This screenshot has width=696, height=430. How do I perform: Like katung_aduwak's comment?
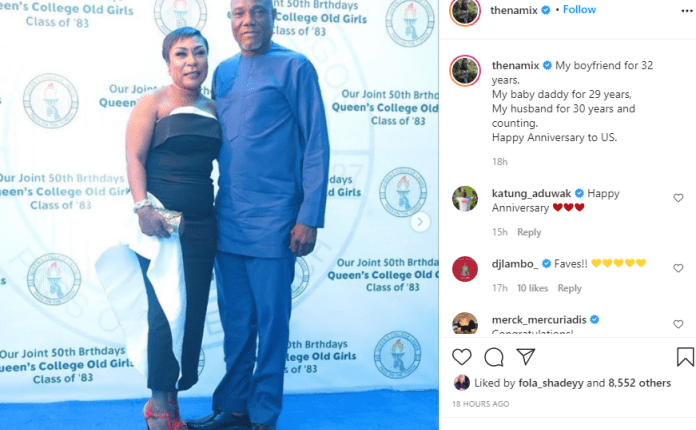pyautogui.click(x=678, y=197)
